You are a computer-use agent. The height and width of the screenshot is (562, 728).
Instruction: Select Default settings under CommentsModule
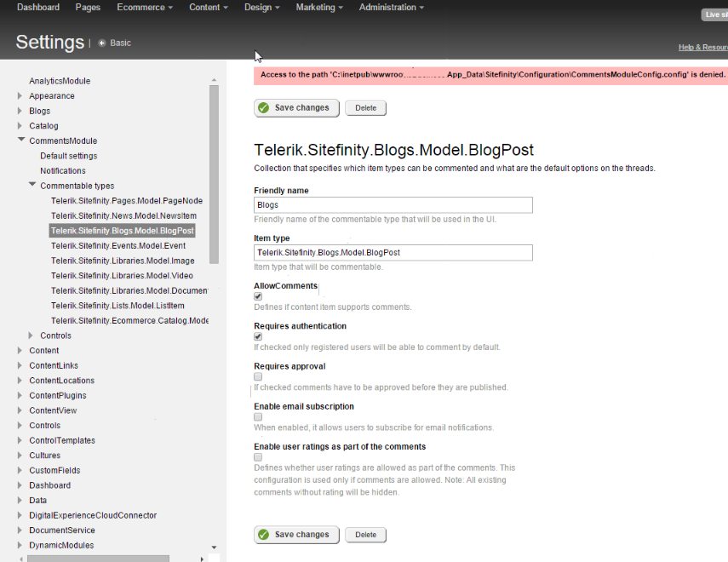coord(69,156)
